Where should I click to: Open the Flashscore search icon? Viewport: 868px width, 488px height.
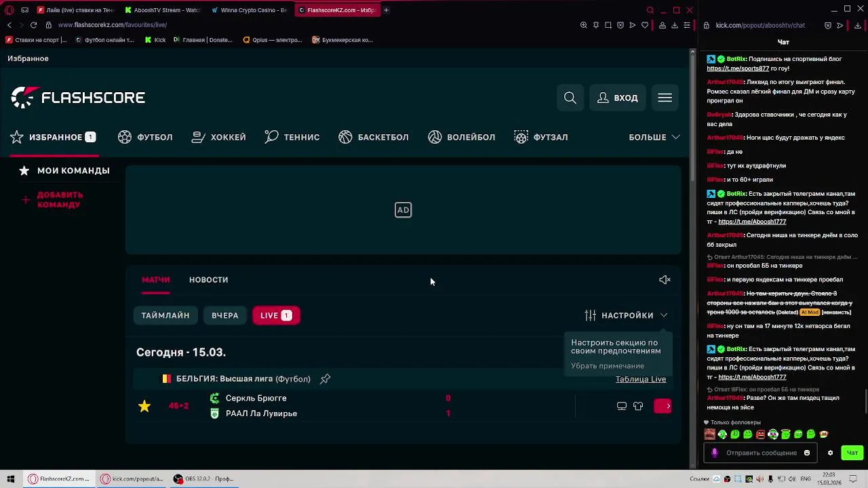coord(570,98)
